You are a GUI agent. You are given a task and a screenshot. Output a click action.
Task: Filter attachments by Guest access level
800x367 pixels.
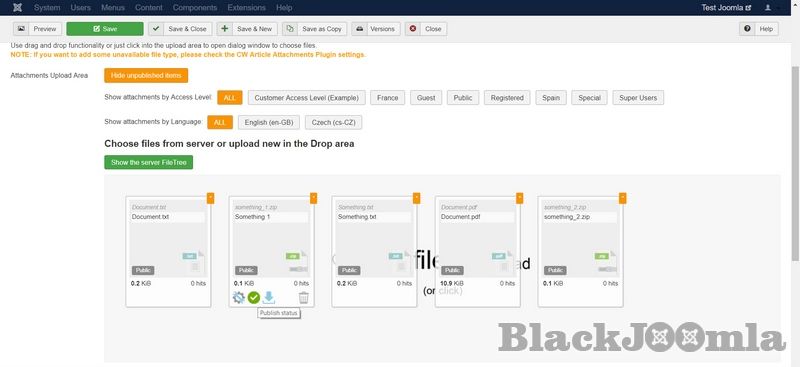pyautogui.click(x=426, y=97)
